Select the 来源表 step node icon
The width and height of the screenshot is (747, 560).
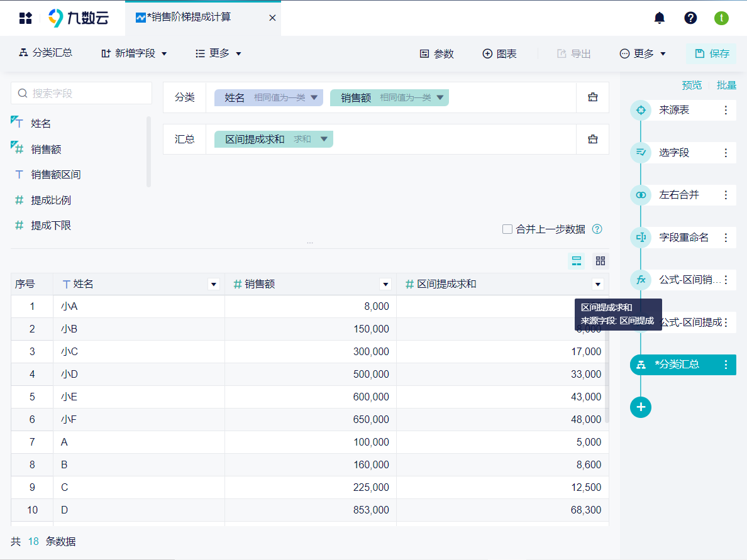click(641, 110)
